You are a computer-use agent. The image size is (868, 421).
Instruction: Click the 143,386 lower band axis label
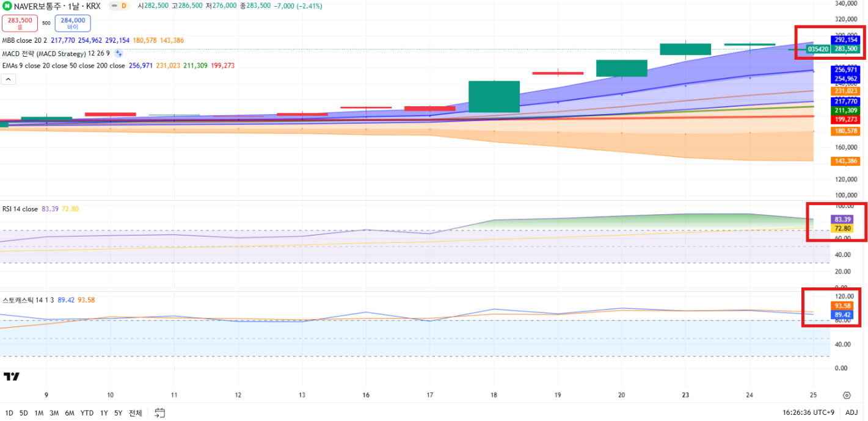point(846,161)
